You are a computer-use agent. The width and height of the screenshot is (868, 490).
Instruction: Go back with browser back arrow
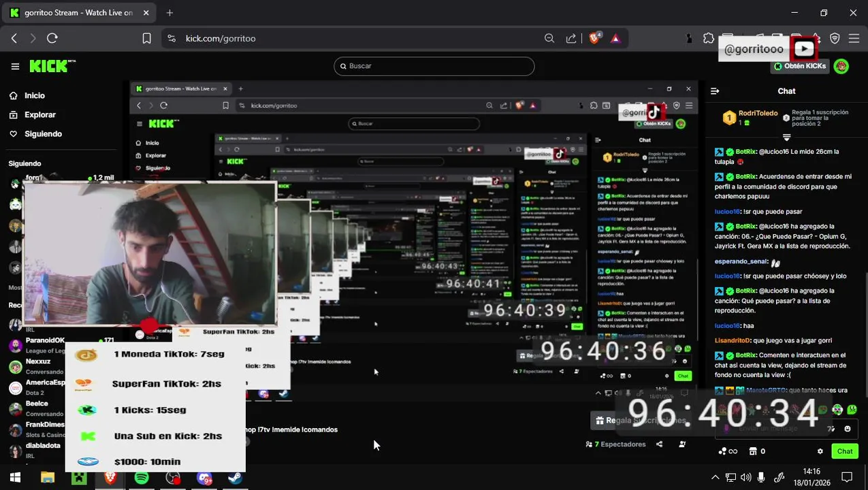point(14,39)
